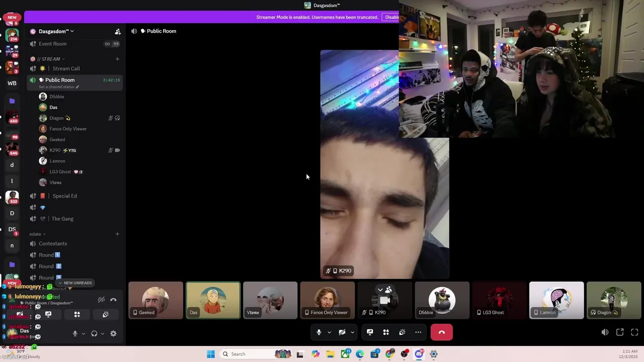Image resolution: width=644 pixels, height=362 pixels.
Task: Adjust call volume speaker icon
Action: (x=605, y=332)
